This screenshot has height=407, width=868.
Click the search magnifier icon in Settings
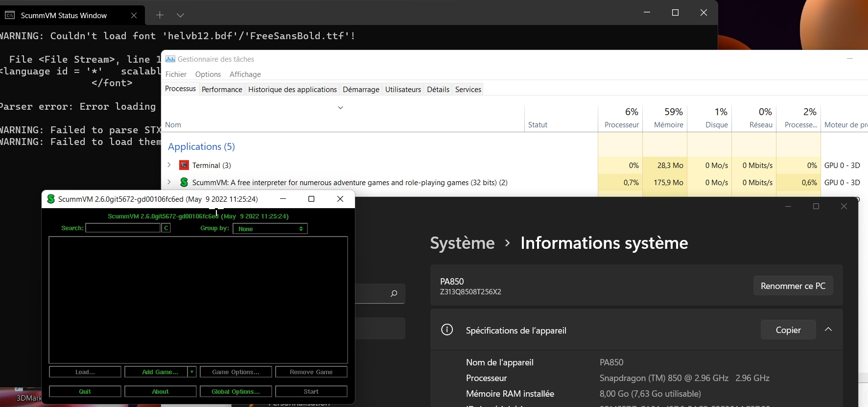coord(394,294)
